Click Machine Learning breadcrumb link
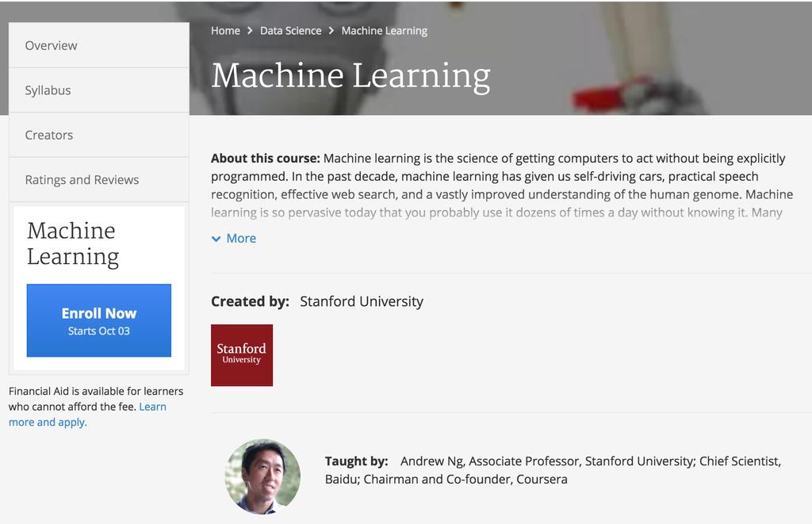 (x=385, y=31)
